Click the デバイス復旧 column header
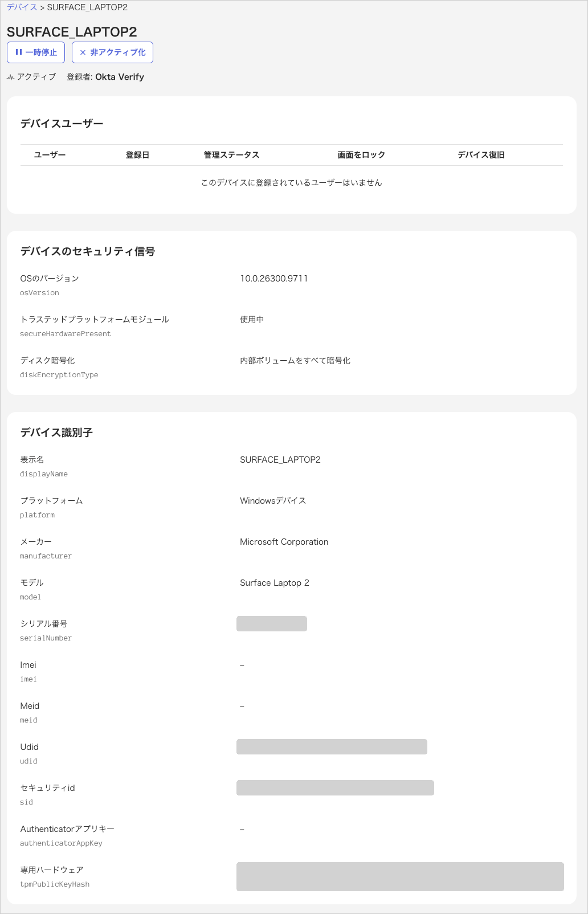 click(481, 155)
